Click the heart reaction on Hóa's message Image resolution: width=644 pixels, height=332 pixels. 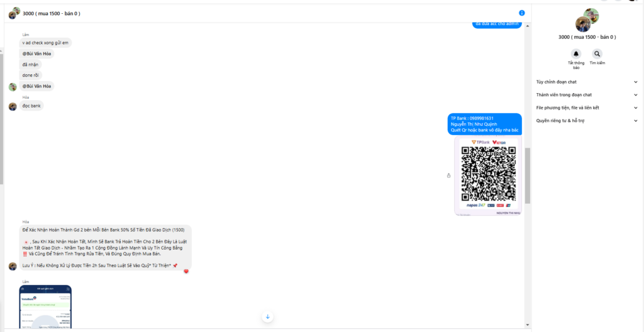click(x=186, y=271)
